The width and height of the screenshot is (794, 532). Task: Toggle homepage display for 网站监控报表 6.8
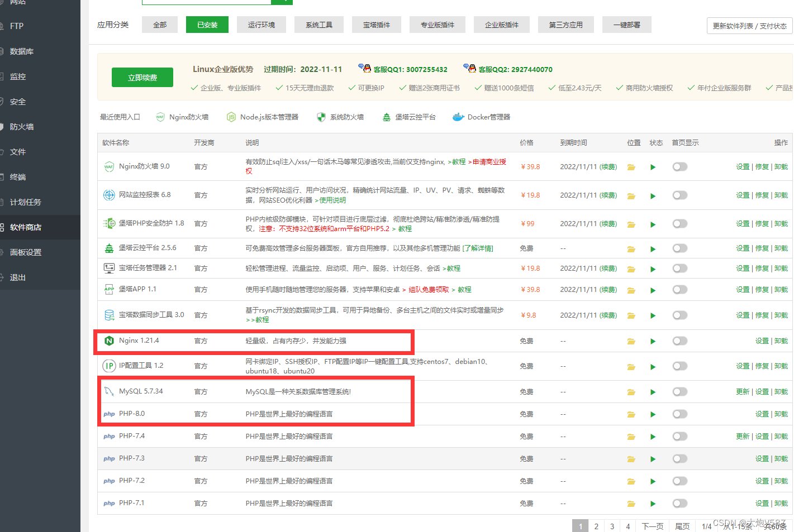(679, 195)
